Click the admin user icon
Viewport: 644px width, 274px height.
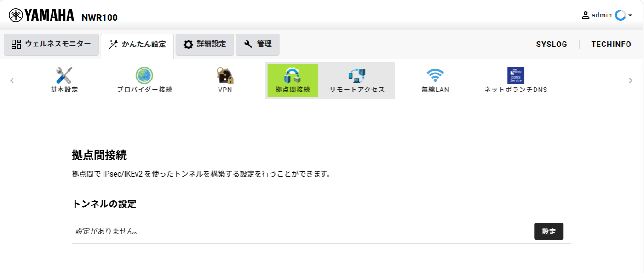point(586,15)
